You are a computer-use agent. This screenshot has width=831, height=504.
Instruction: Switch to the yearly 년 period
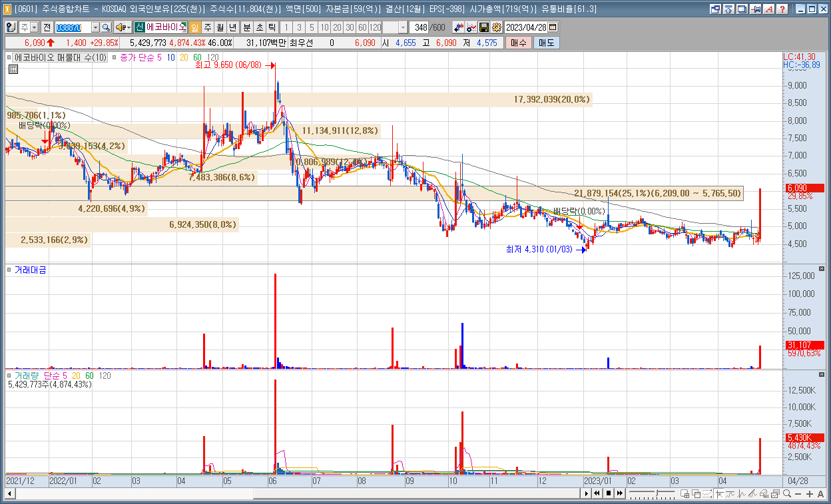click(232, 27)
